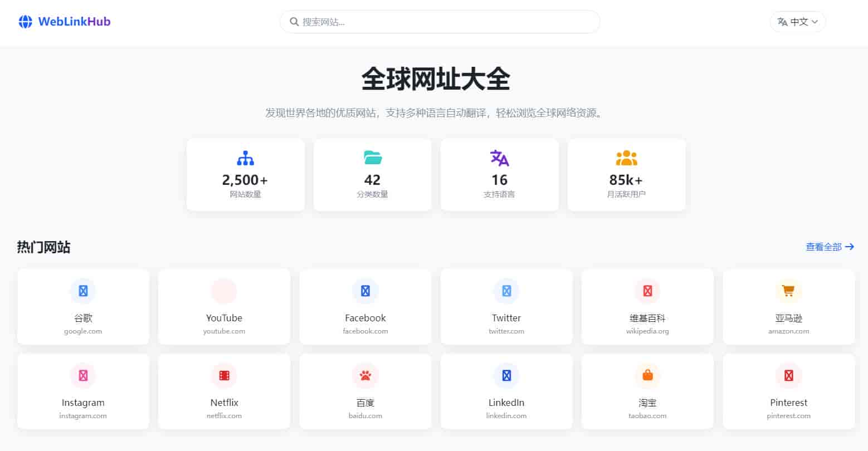This screenshot has height=451, width=868.
Task: Visit the amazon.com link
Action: click(788, 331)
